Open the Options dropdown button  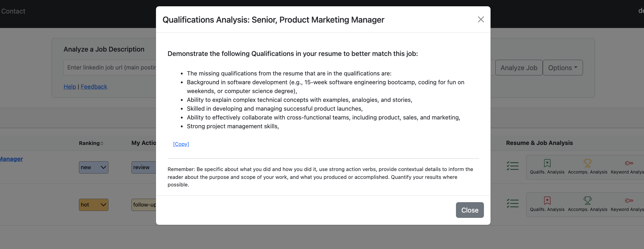pos(563,68)
